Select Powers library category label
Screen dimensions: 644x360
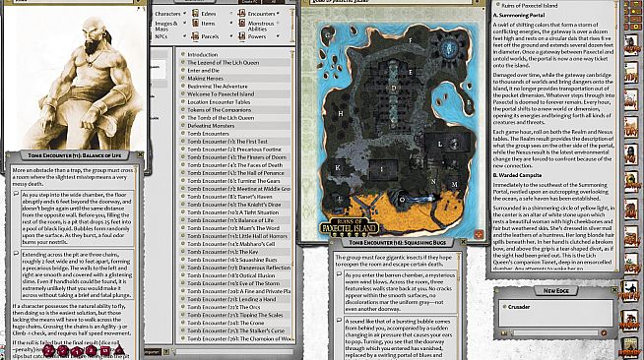(x=257, y=36)
